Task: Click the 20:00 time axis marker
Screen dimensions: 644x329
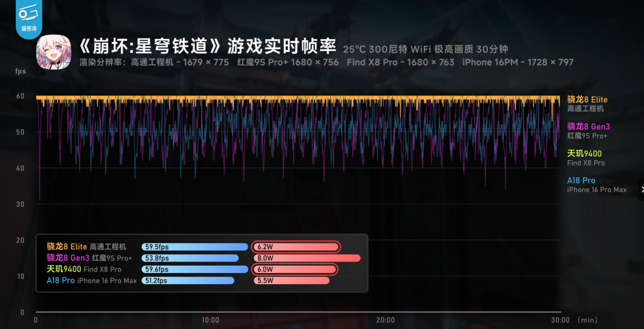Action: tap(385, 320)
